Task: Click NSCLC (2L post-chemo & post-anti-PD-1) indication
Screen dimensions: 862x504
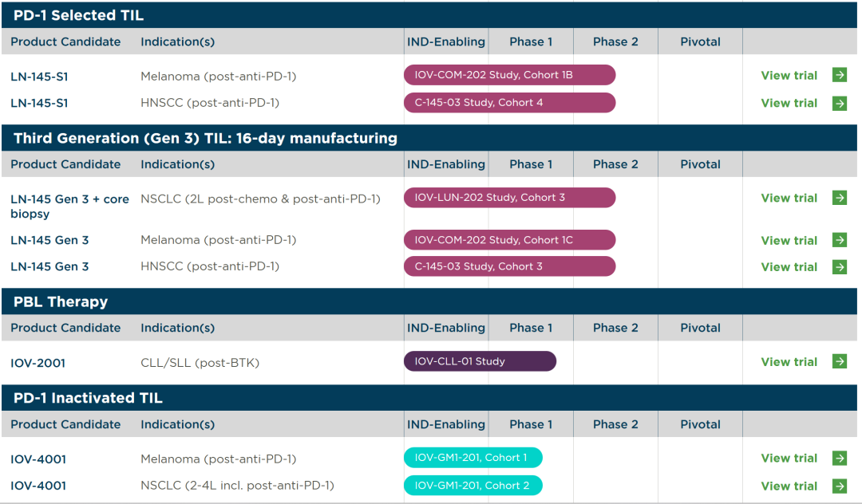Action: coord(260,199)
